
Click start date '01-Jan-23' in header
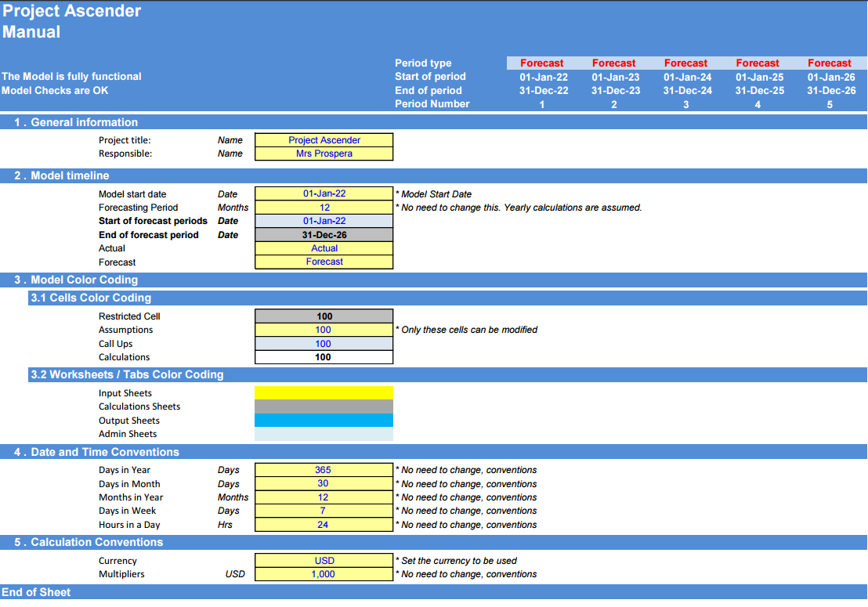pyautogui.click(x=616, y=77)
